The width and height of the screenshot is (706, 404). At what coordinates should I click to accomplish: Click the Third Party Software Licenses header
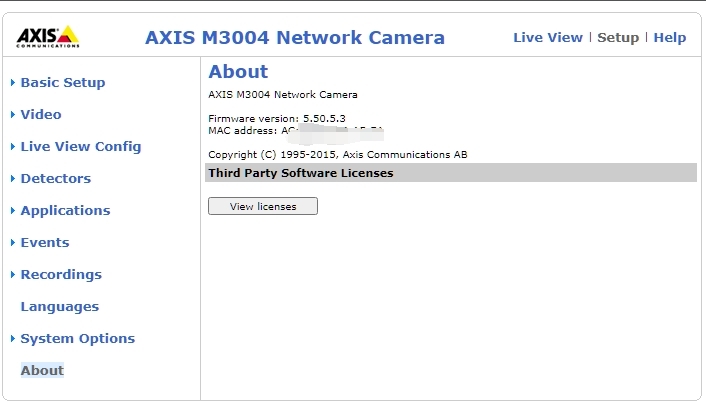[x=300, y=173]
